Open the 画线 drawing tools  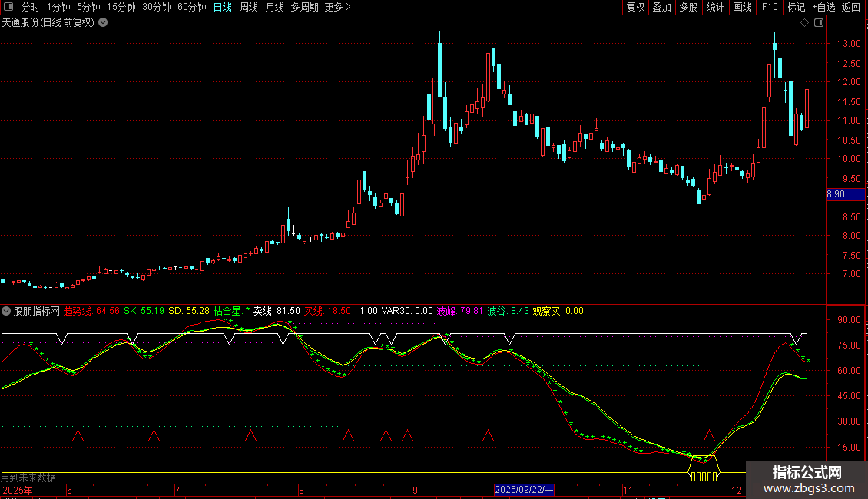(742, 7)
